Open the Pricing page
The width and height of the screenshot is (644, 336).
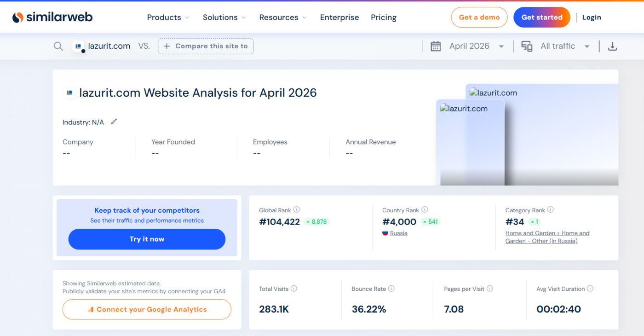384,17
